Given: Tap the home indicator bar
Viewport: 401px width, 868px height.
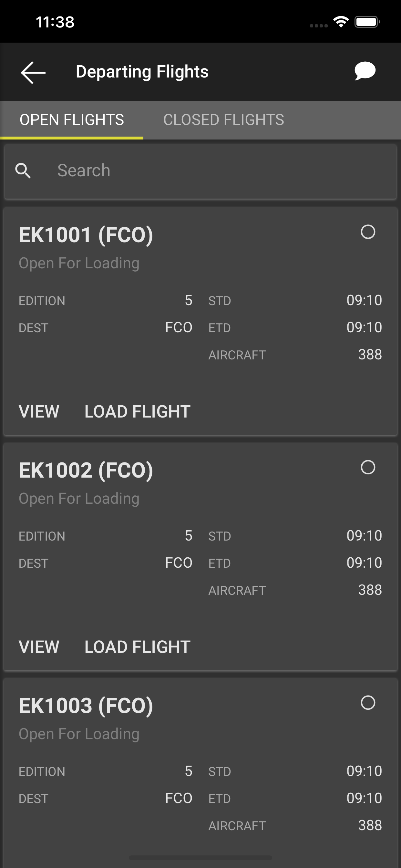Looking at the screenshot, I should (x=200, y=858).
